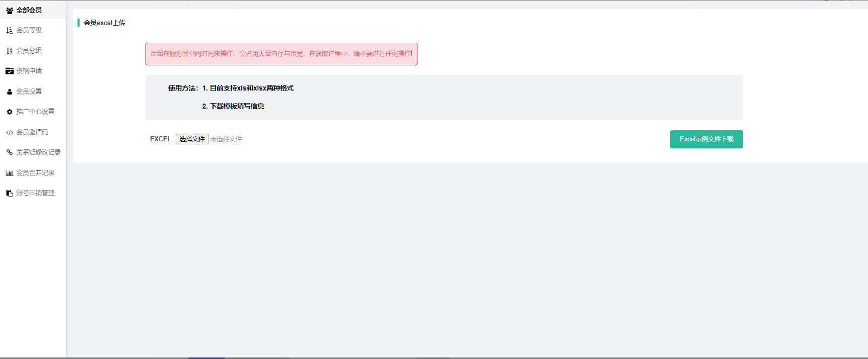
Task: Click the code brackets icon beside 会员邀请码
Action: click(10, 132)
